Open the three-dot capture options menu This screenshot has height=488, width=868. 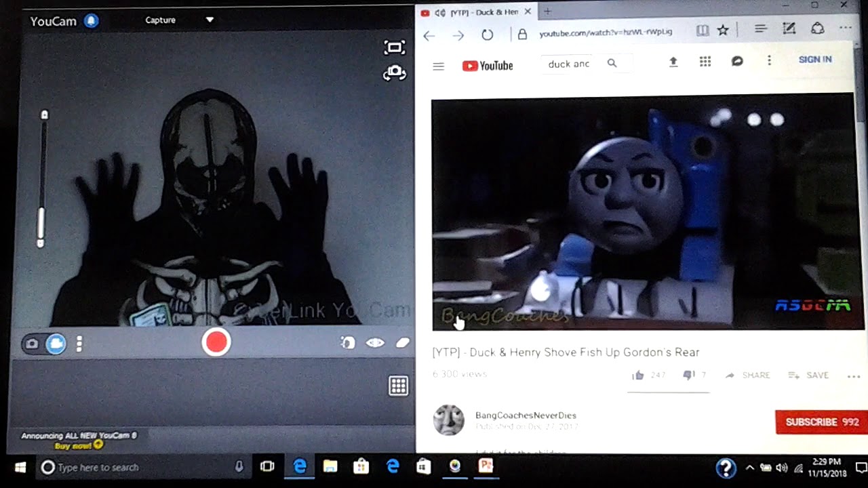point(79,344)
